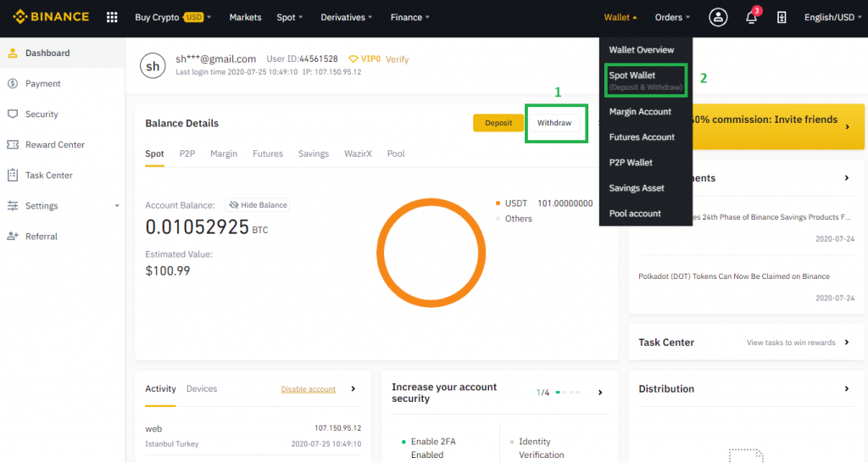Click the 'sh' account avatar

click(x=153, y=66)
